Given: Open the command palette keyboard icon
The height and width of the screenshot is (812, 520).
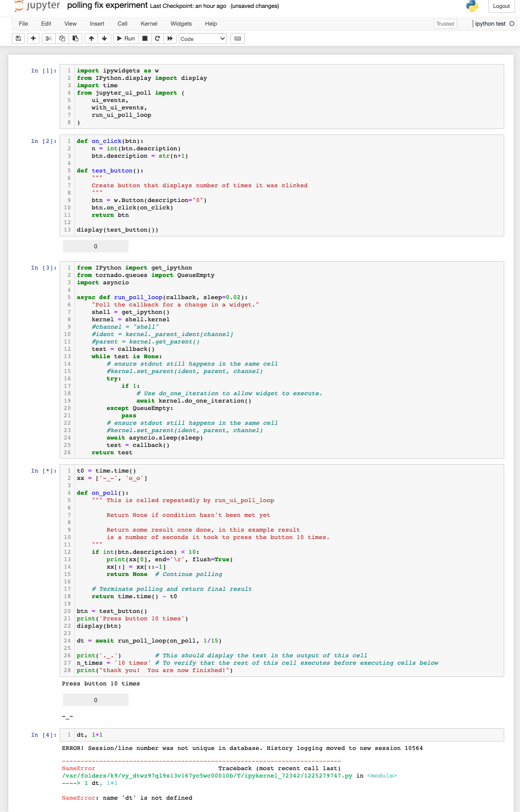Looking at the screenshot, I should click(238, 38).
